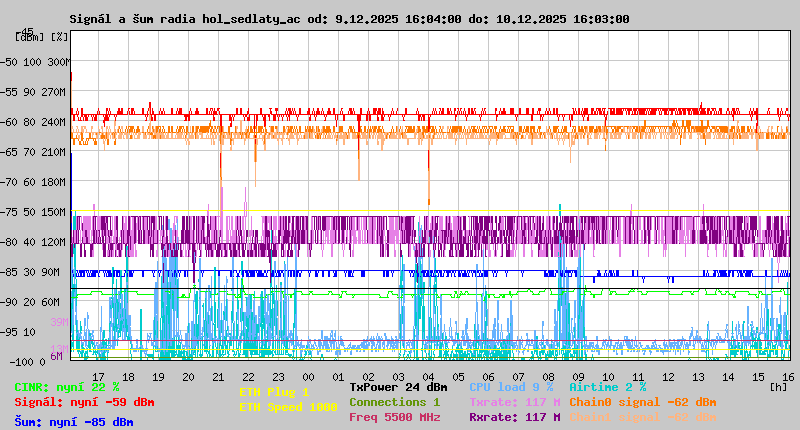Select the yellow ETH Plug 1 label
Screen dimensions: 800x430
(x=274, y=392)
